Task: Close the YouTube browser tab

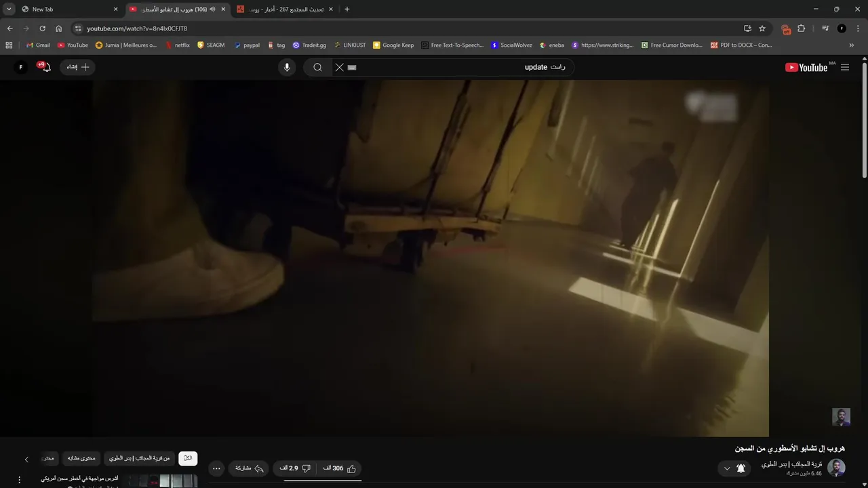Action: coord(223,9)
